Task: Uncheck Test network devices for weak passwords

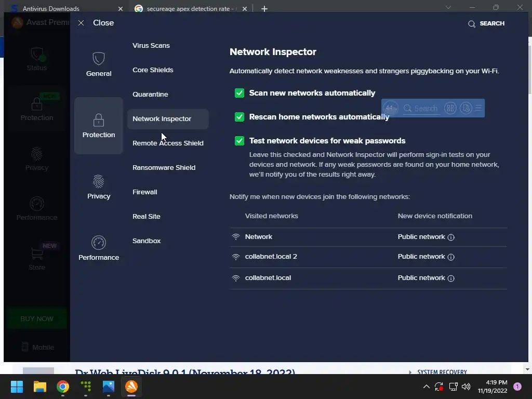Action: [240, 141]
